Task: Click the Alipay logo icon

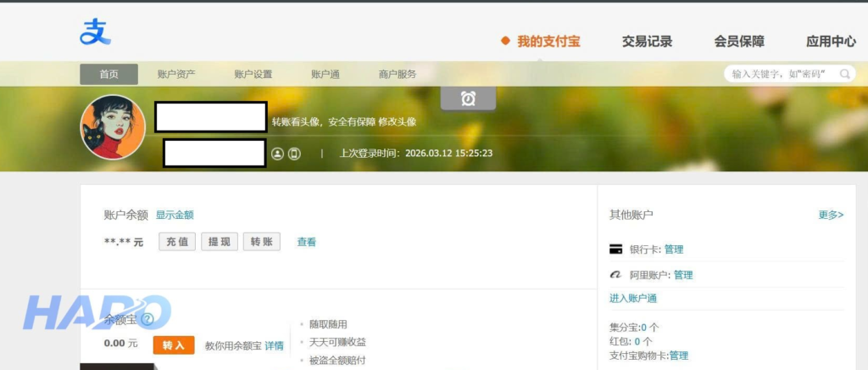Action: [95, 31]
